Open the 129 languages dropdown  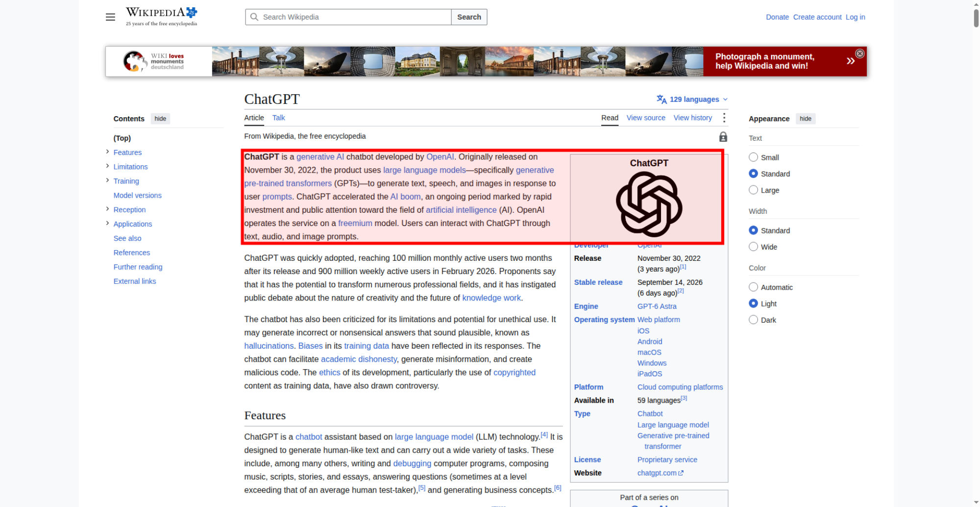tap(692, 100)
